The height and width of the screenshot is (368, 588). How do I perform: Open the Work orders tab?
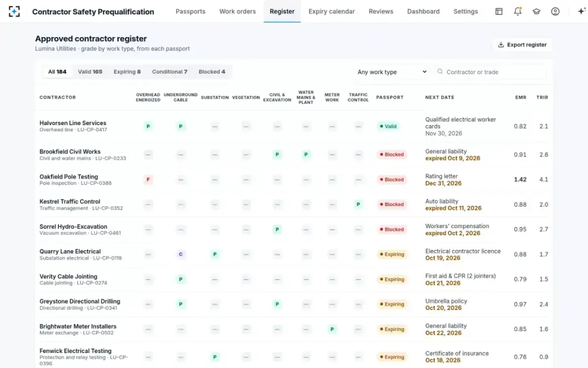238,11
